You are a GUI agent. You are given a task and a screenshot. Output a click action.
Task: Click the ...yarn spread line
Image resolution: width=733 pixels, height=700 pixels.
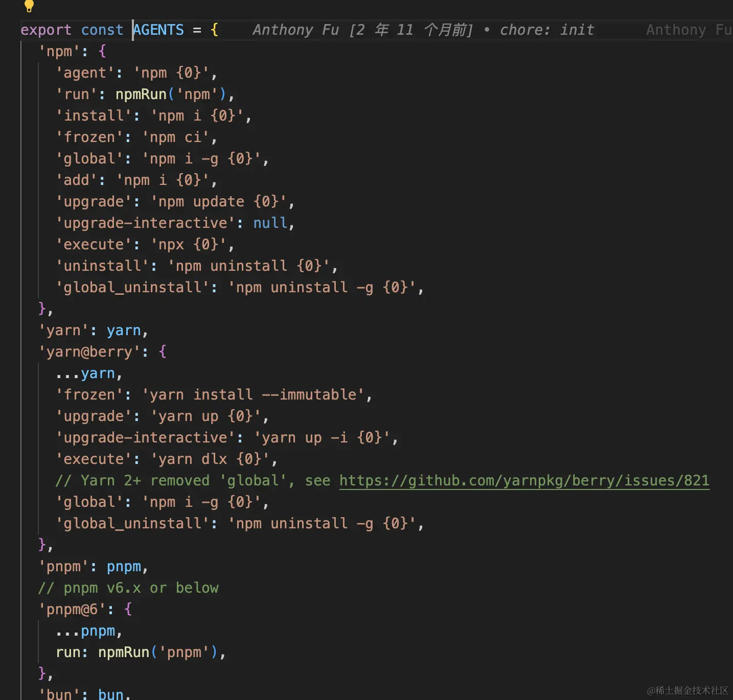(x=89, y=374)
